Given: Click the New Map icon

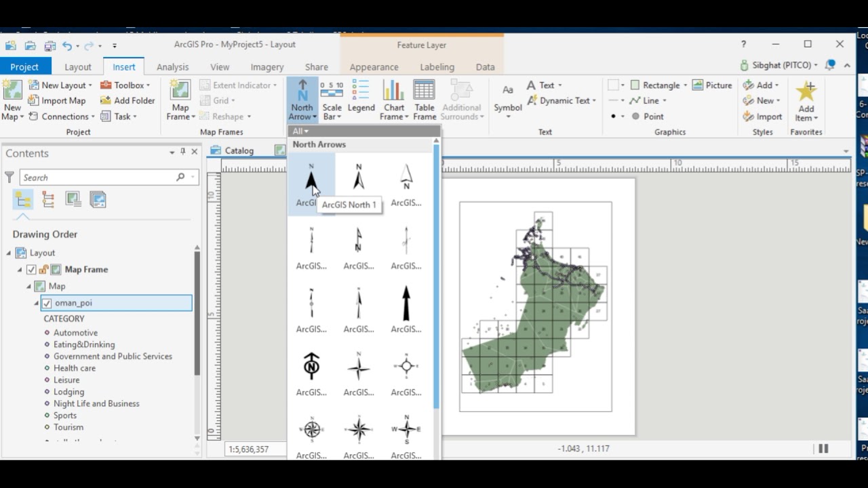Looking at the screenshot, I should click(12, 91).
